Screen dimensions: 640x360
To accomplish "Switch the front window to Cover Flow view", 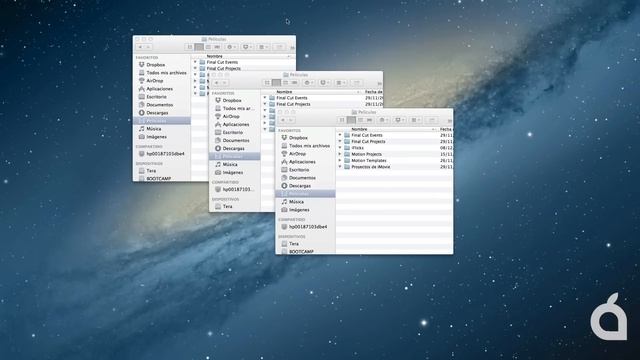I will 369,120.
